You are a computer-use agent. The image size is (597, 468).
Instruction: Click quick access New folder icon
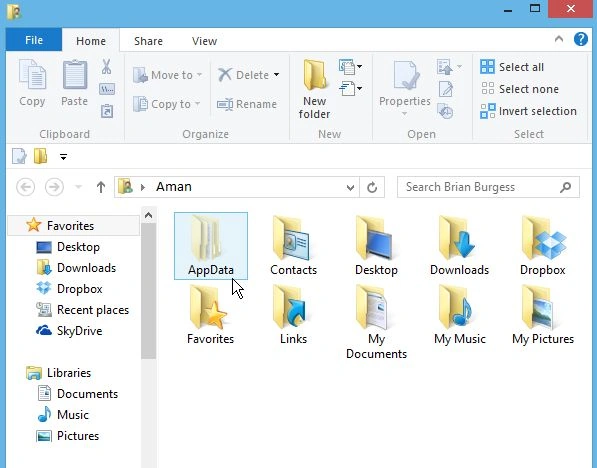coord(40,156)
